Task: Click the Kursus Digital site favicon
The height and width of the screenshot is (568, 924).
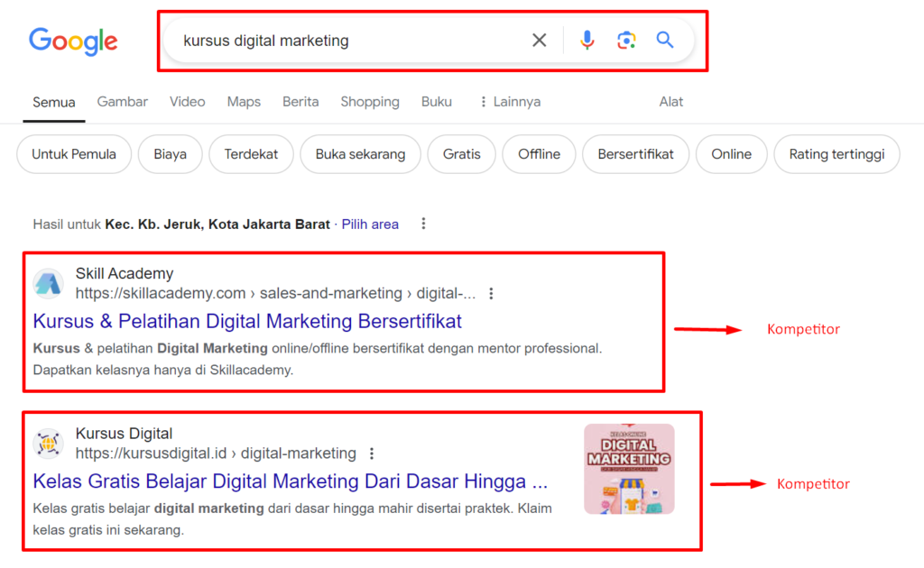Action: pos(49,444)
